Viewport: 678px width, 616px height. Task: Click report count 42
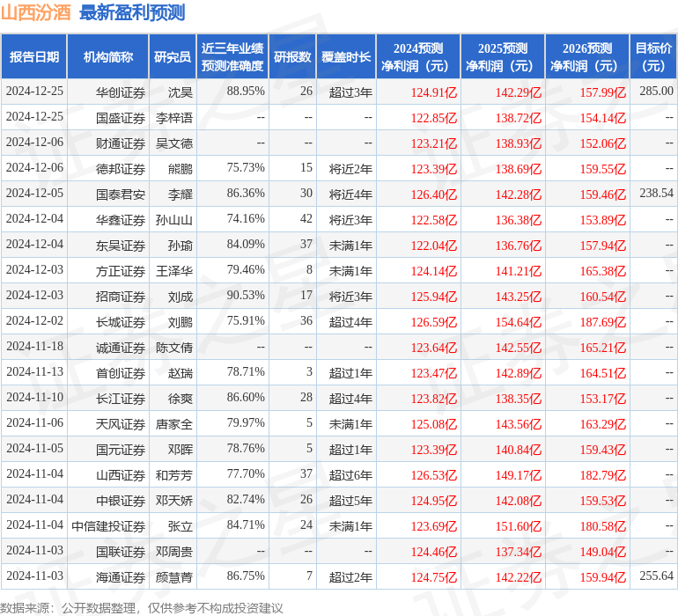pyautogui.click(x=306, y=218)
